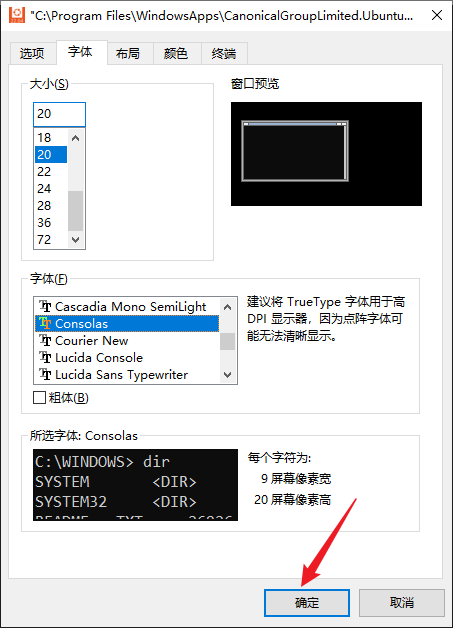This screenshot has height=628, width=453.
Task: Open the 终端 tab
Action: 224,53
